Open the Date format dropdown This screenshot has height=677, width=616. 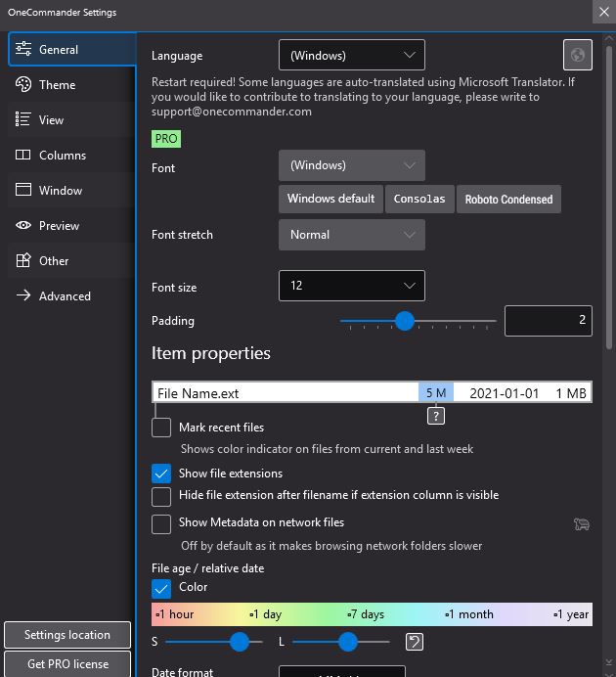tap(342, 671)
